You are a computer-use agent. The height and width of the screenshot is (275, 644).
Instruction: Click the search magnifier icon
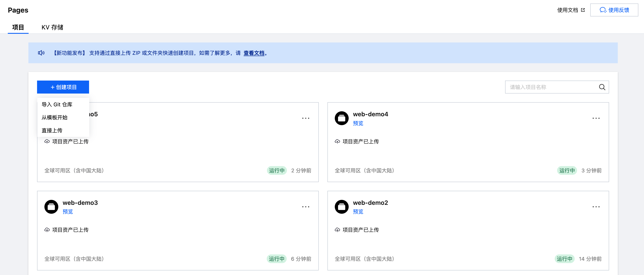tap(602, 87)
